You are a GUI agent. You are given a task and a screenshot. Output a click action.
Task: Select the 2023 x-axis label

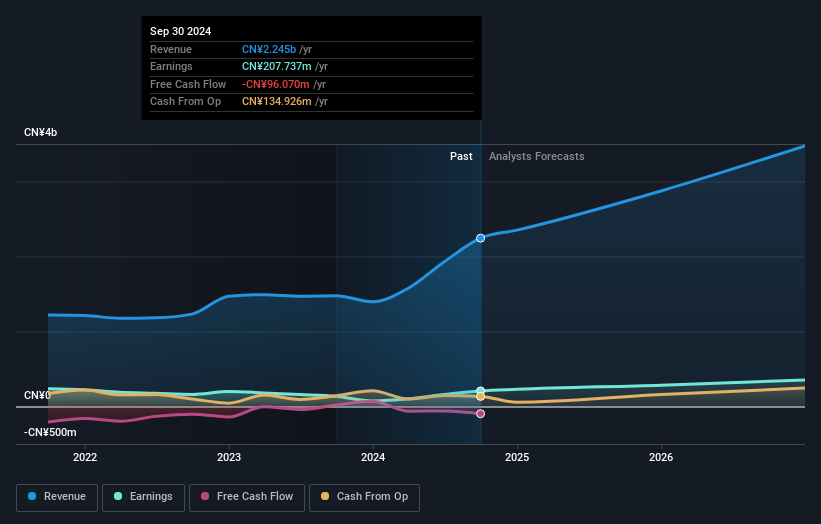[229, 457]
